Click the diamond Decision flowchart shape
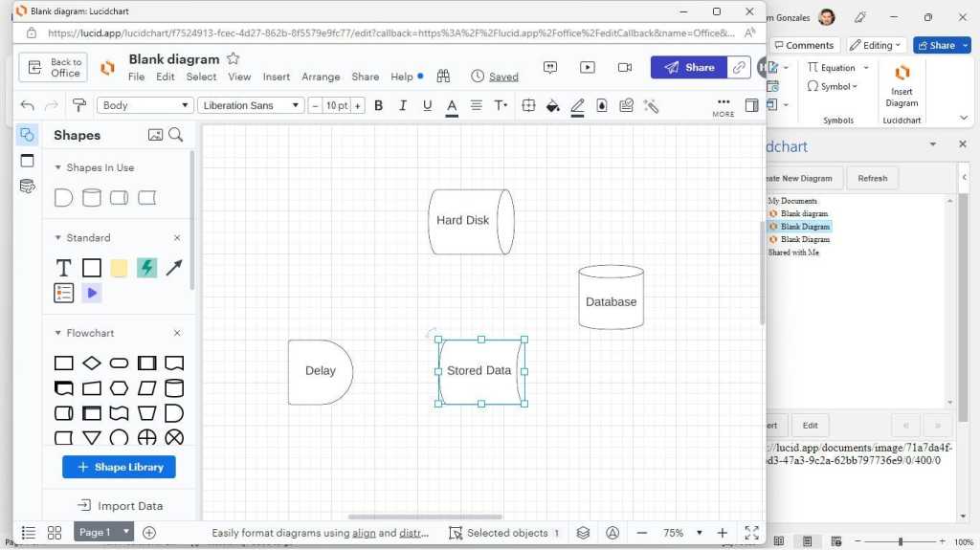 pyautogui.click(x=91, y=363)
